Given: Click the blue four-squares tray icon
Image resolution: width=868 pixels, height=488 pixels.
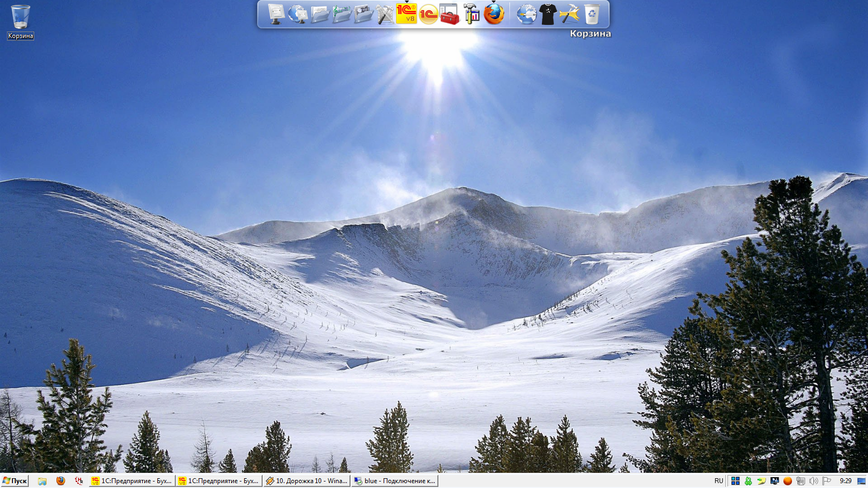Looking at the screenshot, I should [x=736, y=481].
